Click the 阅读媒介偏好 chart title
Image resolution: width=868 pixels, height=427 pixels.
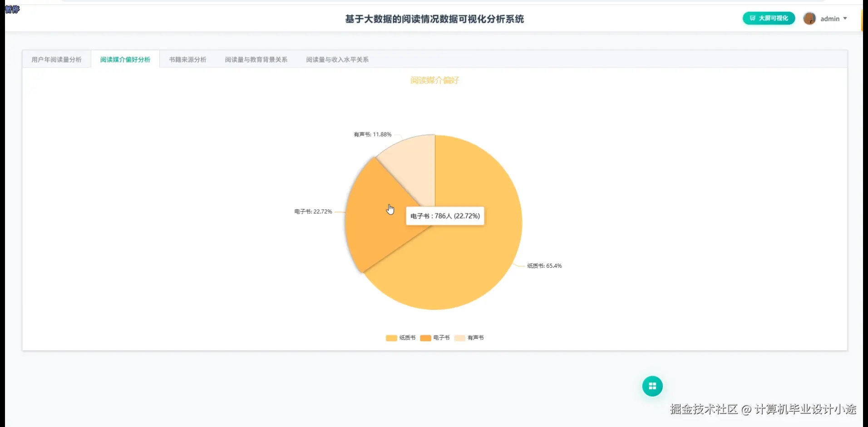tap(434, 80)
